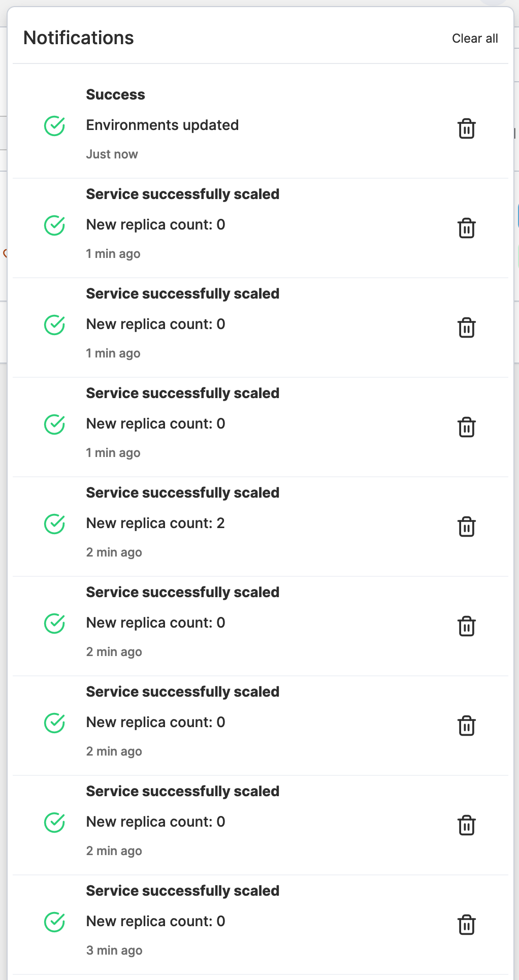Select the 'New replica count: 2' message text
The height and width of the screenshot is (980, 519).
(155, 523)
